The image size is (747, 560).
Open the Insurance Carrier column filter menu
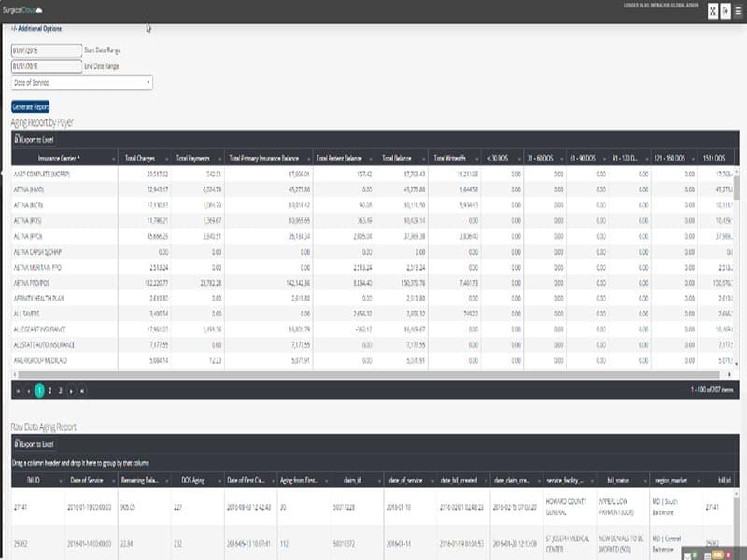113,158
